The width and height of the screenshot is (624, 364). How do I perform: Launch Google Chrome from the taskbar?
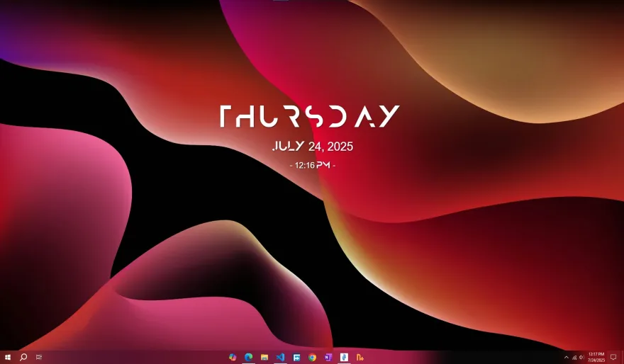pyautogui.click(x=312, y=357)
